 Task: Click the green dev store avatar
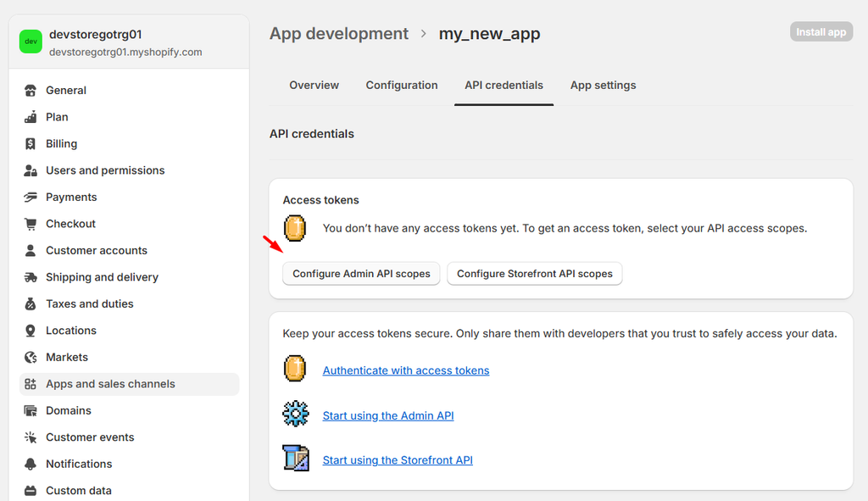[x=31, y=42]
